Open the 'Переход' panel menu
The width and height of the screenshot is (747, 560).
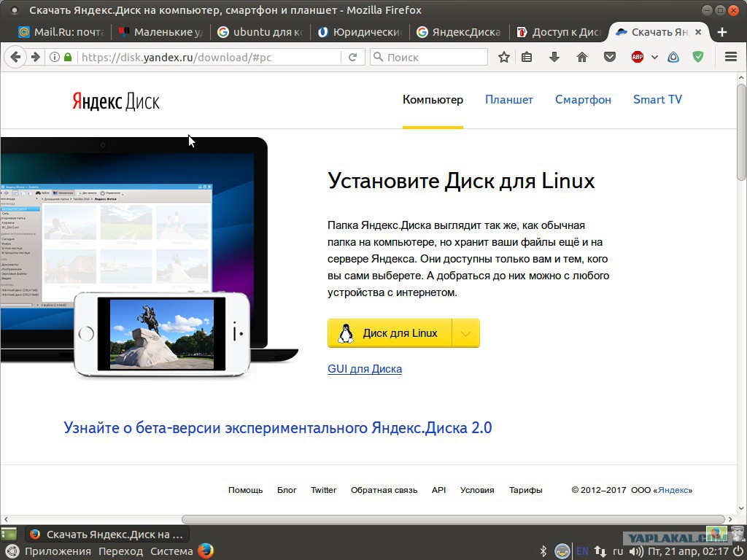tap(120, 551)
